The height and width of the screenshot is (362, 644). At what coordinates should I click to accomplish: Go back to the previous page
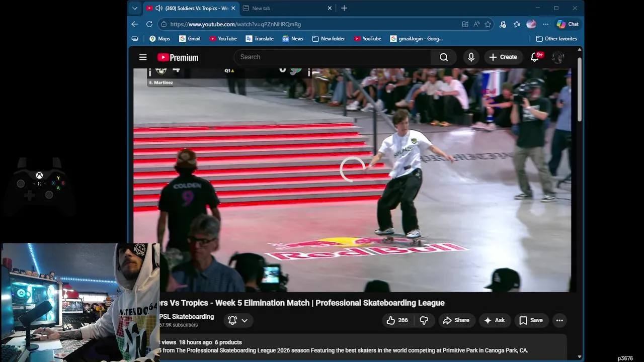coord(135,24)
